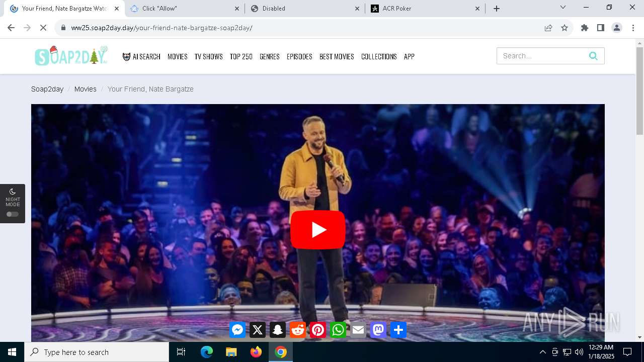Open App menu item
The image size is (644, 362).
click(x=409, y=56)
